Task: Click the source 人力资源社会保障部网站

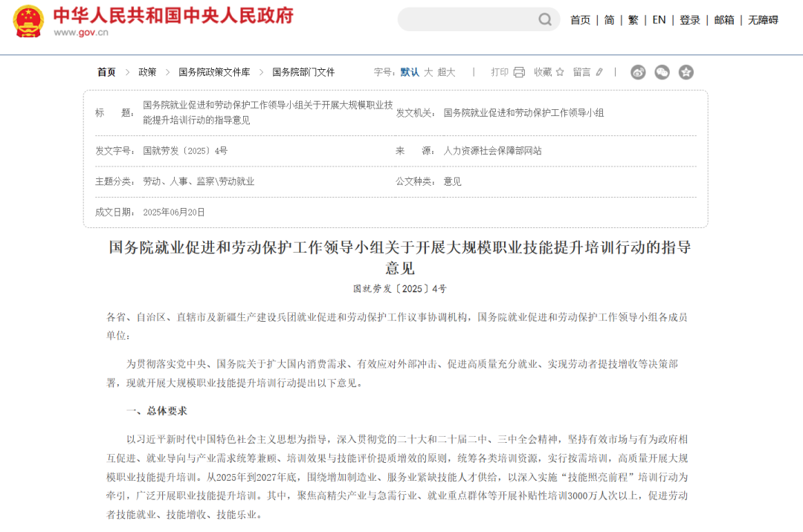Action: pos(492,151)
